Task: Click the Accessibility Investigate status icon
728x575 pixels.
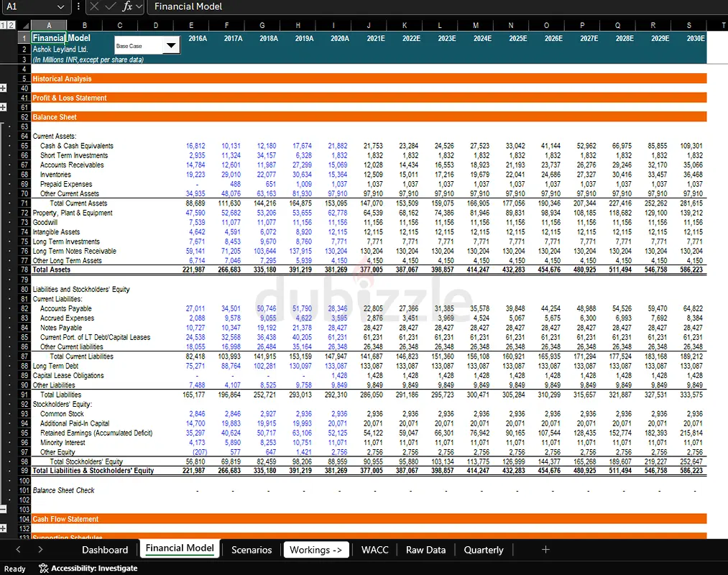Action: pyautogui.click(x=44, y=569)
